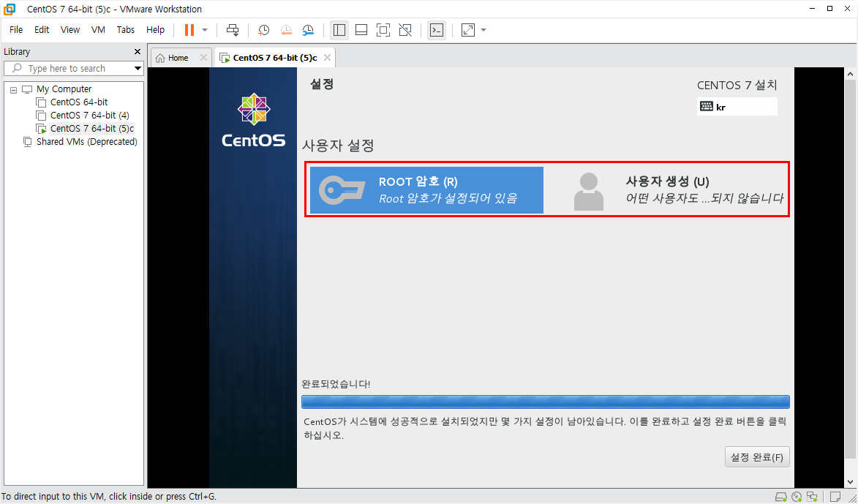Click the installation progress bar
Viewport: 858px width, 504px height.
point(546,402)
